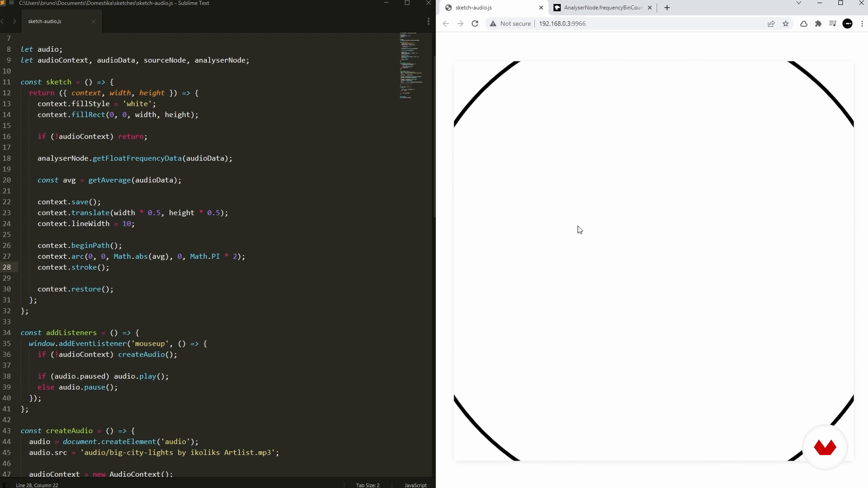Bookmark this page star icon
Image resolution: width=868 pixels, height=488 pixels.
pos(786,23)
